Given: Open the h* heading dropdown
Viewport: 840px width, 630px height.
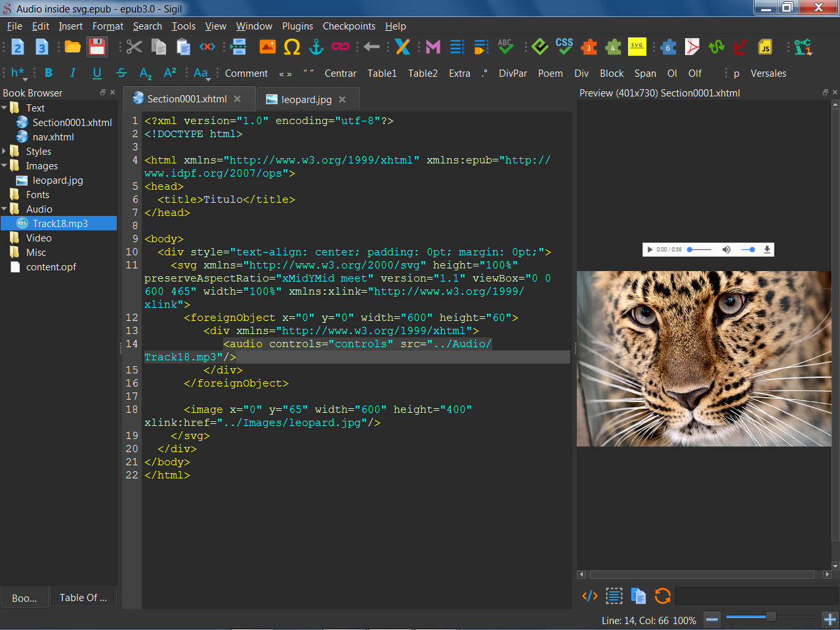Looking at the screenshot, I should (18, 73).
